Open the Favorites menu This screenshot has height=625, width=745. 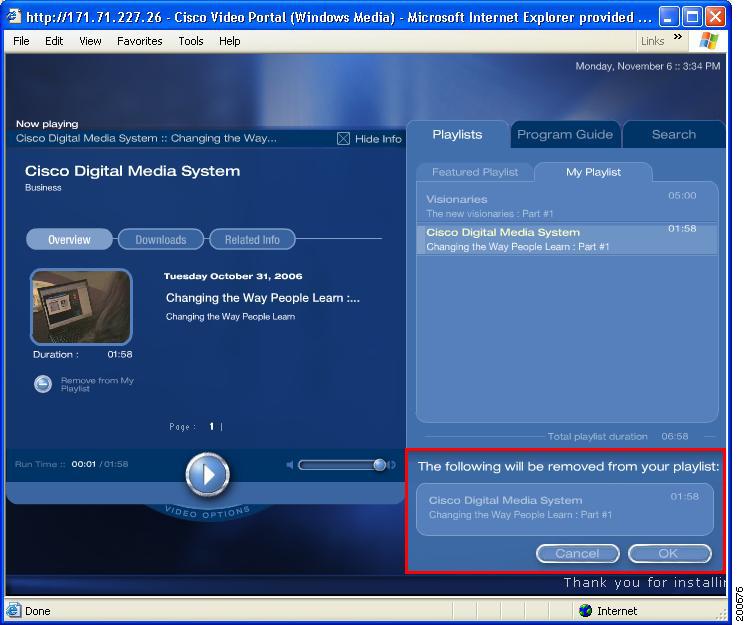(140, 41)
